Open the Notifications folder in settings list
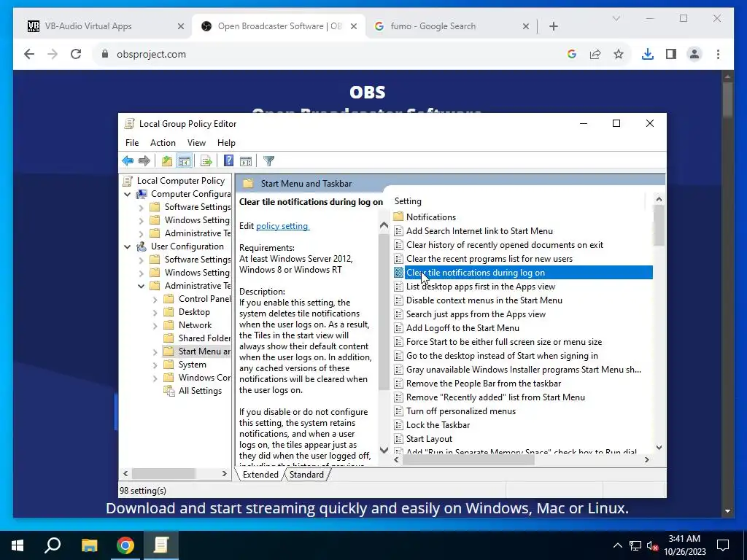747x560 pixels. pyautogui.click(x=430, y=217)
